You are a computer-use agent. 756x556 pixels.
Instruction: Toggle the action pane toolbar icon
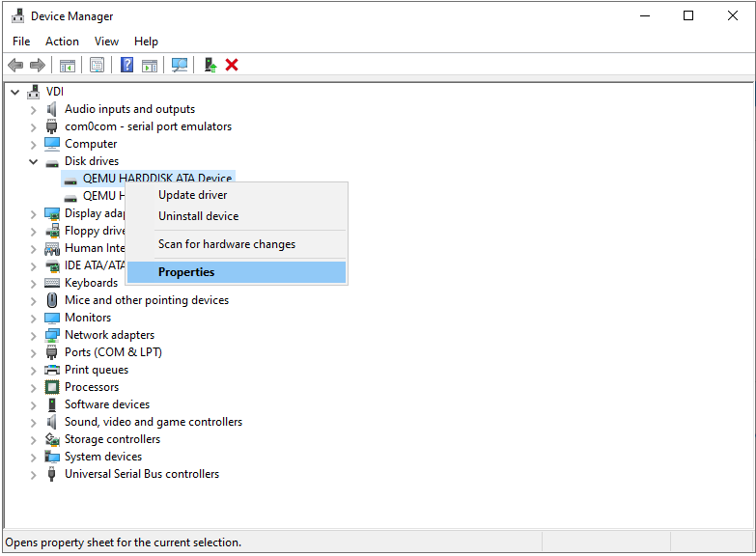tap(150, 65)
